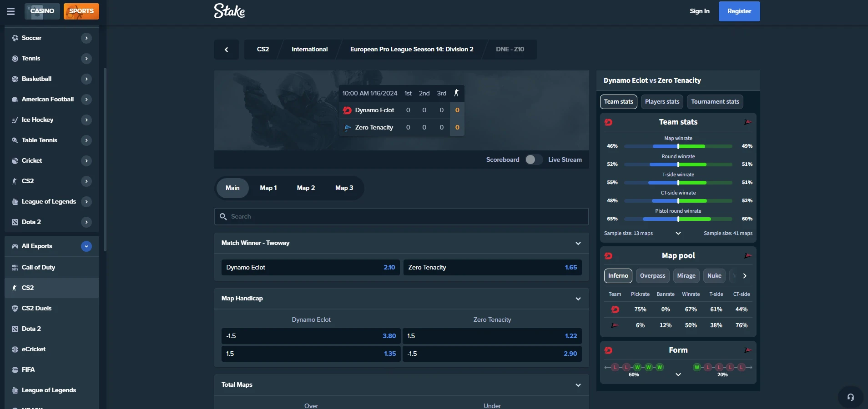Click the All Esports gamepad icon

point(15,246)
